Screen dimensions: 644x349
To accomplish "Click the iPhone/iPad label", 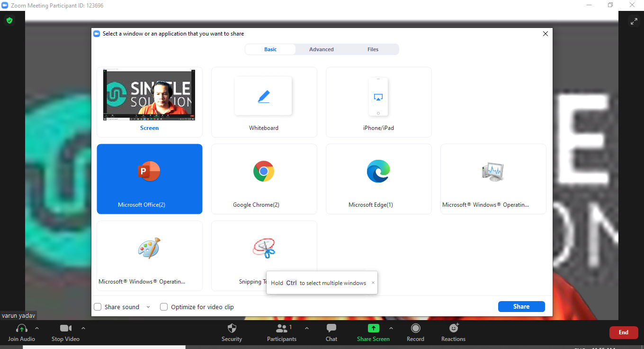I will point(378,128).
